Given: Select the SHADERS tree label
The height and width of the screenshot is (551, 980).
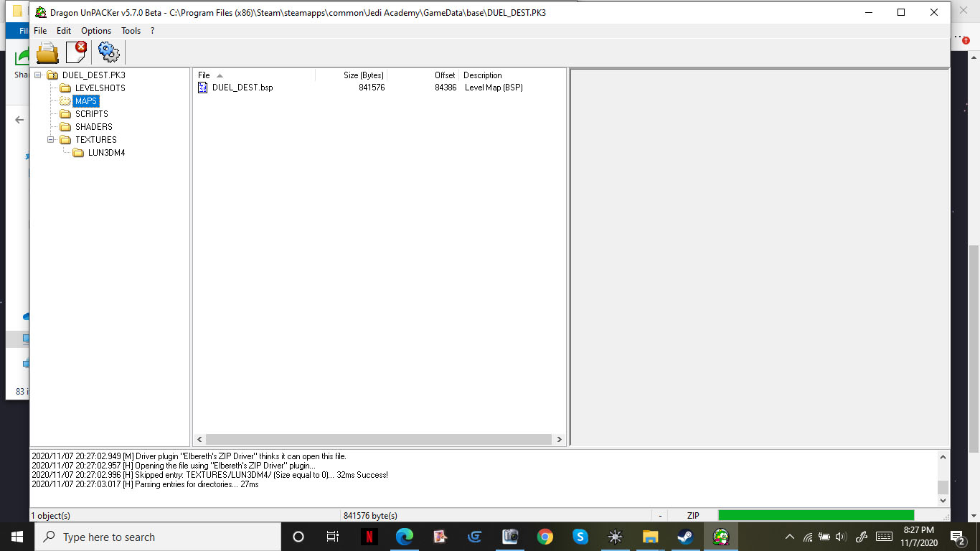Looking at the screenshot, I should point(94,127).
